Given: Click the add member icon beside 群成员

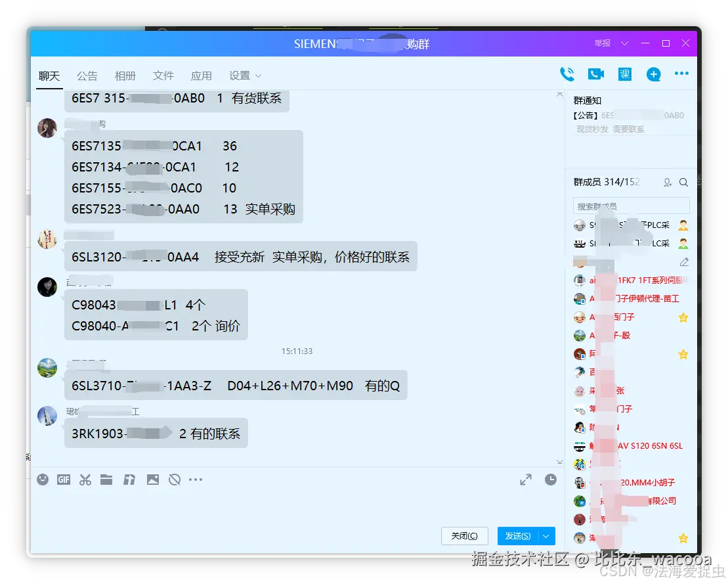Looking at the screenshot, I should 667,183.
